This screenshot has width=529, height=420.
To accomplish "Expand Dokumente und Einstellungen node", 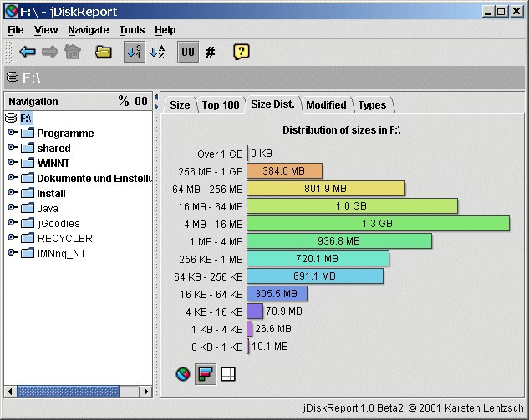I will click(x=13, y=177).
